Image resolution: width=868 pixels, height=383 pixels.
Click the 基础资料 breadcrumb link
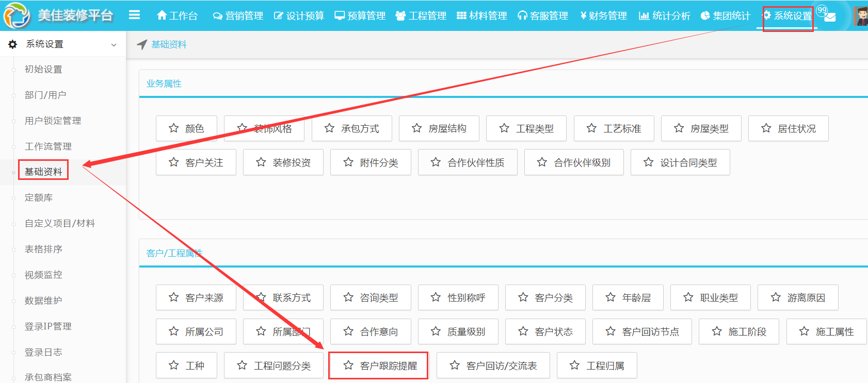tap(169, 45)
